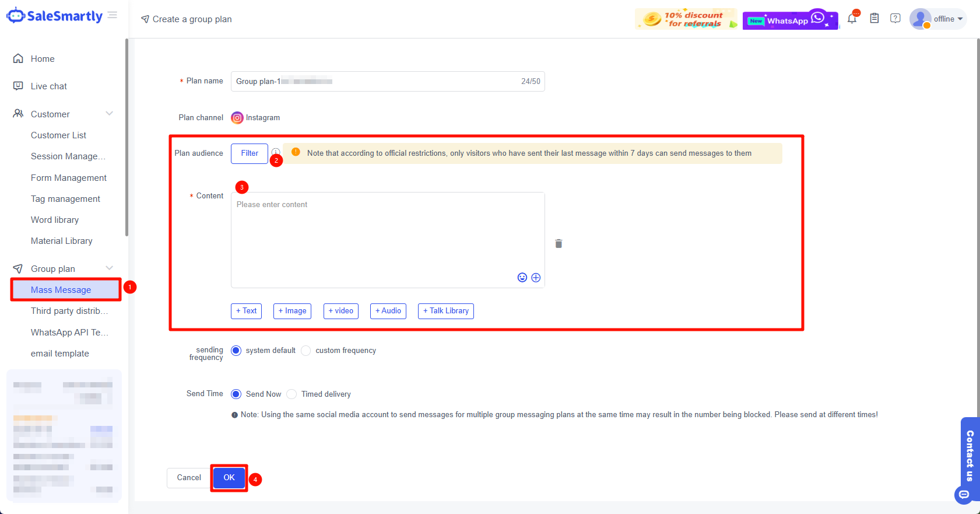Add a video content block
Image resolution: width=980 pixels, height=514 pixels.
[x=341, y=311]
